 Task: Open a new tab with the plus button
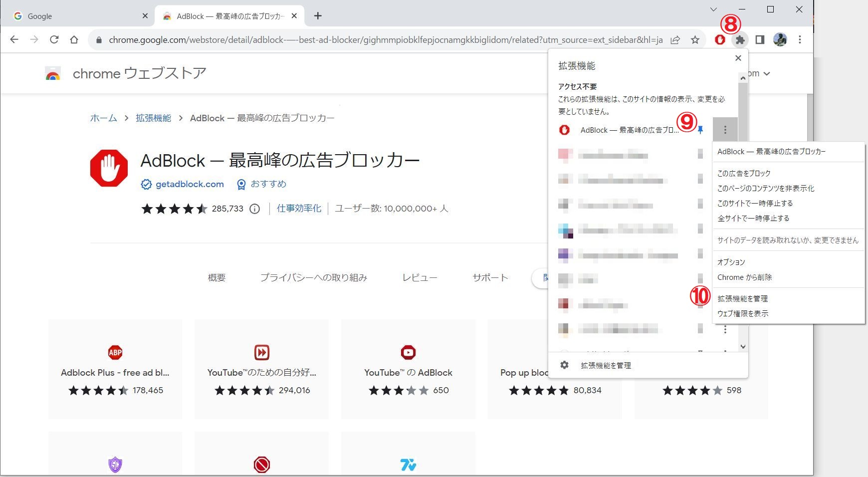click(x=318, y=16)
